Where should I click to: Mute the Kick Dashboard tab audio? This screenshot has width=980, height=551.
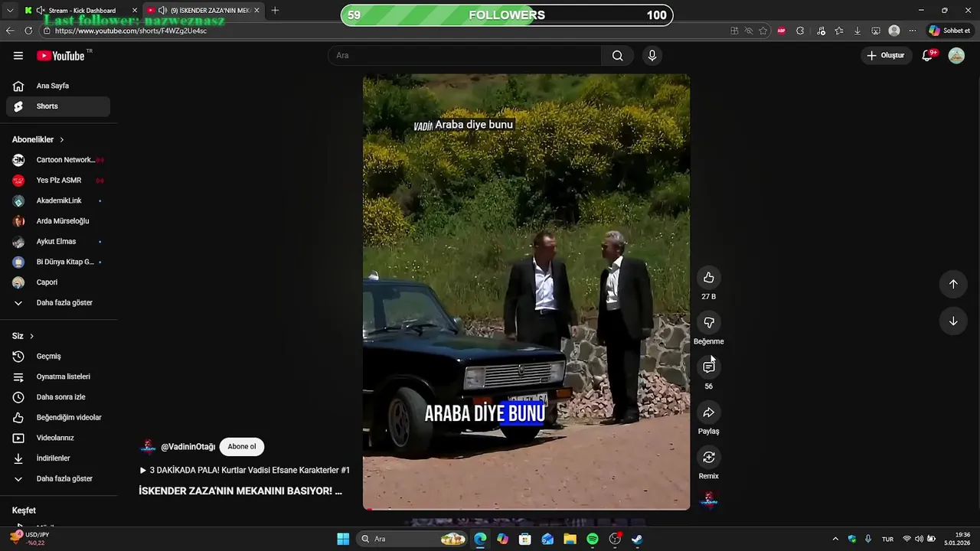40,10
